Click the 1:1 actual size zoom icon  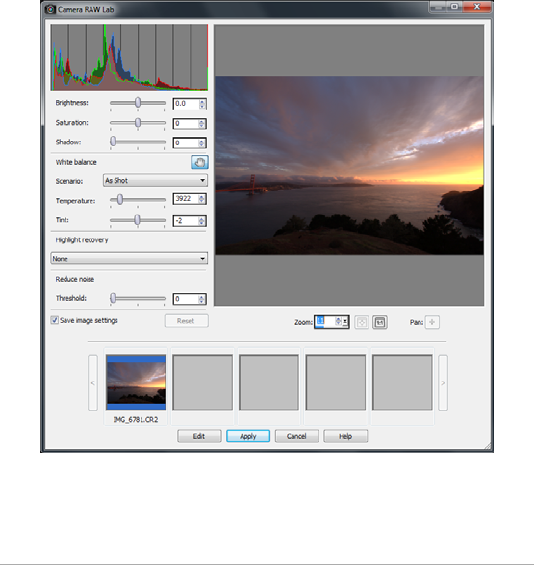click(380, 322)
